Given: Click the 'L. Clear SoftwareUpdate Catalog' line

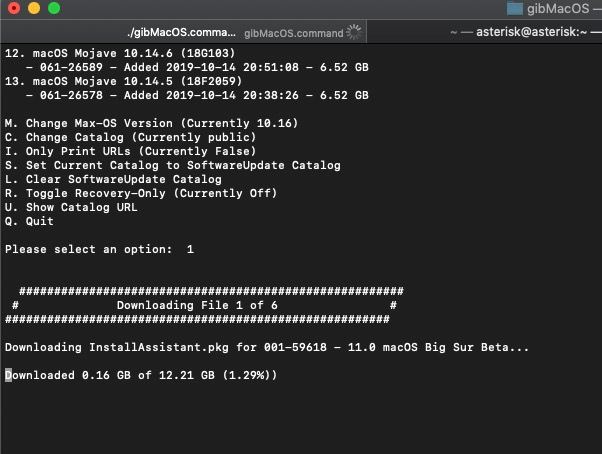Looking at the screenshot, I should [x=113, y=179].
